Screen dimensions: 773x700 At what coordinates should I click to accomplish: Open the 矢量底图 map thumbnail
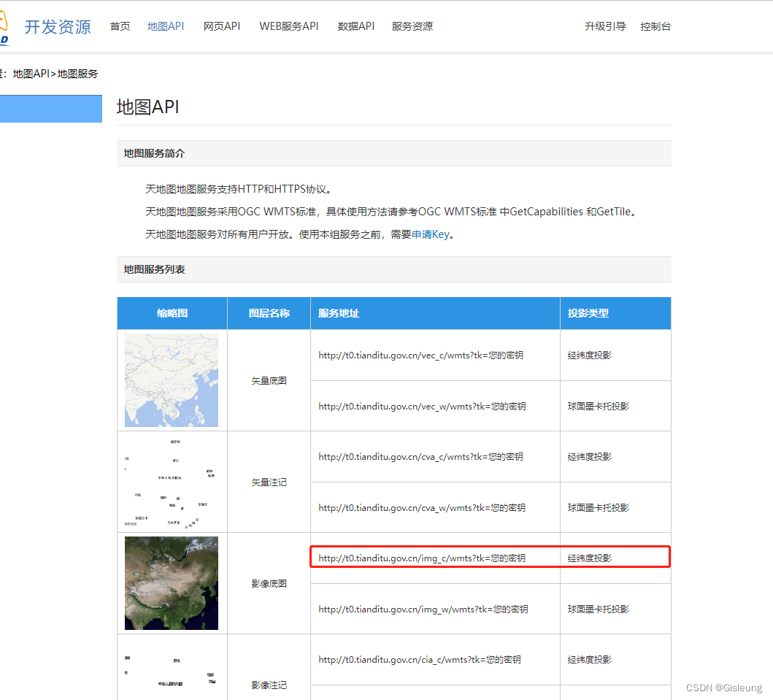(x=171, y=380)
